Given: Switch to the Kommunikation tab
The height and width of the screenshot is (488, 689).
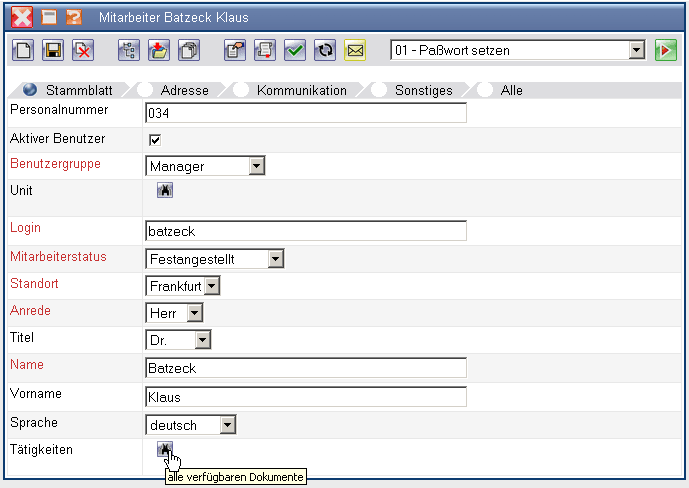Looking at the screenshot, I should 301,90.
